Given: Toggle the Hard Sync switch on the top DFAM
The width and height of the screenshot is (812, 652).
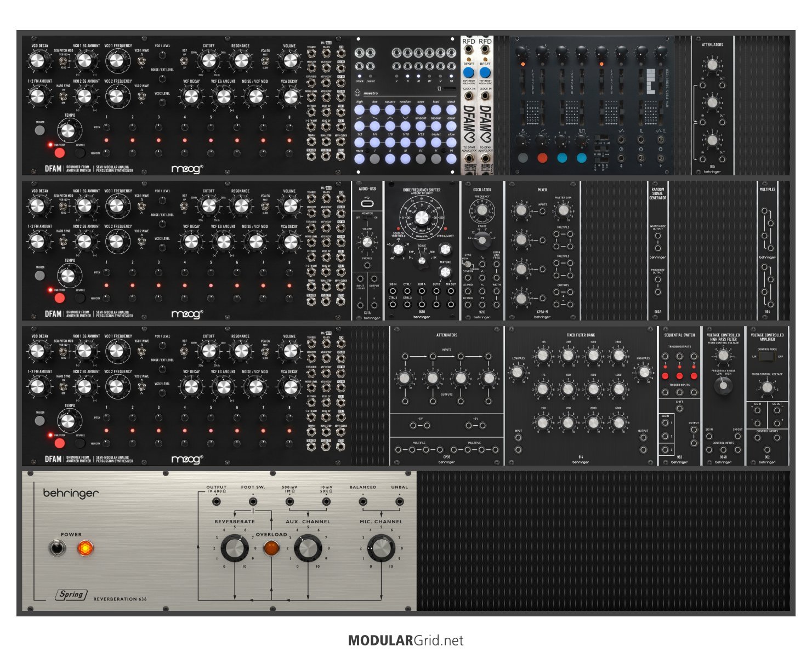Looking at the screenshot, I should [64, 95].
